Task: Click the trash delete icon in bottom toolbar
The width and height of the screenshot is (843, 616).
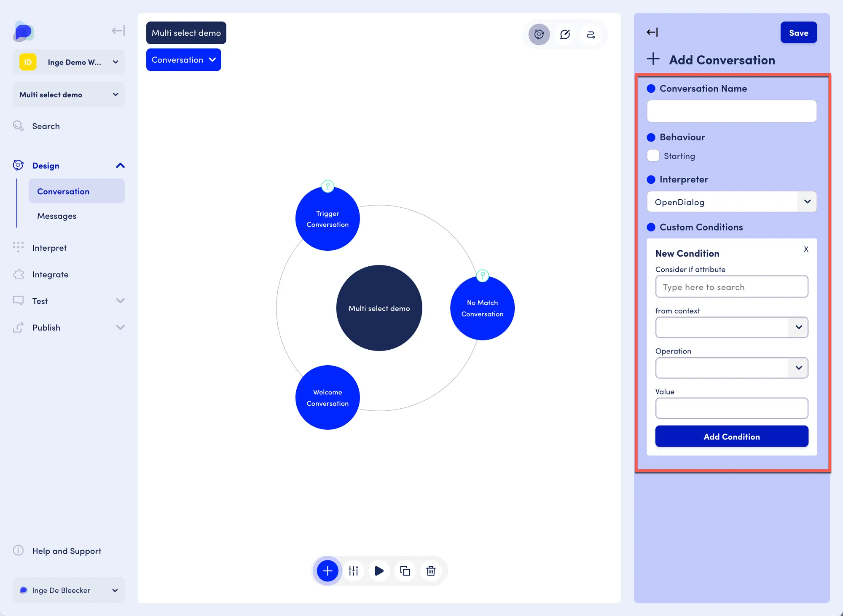Action: tap(431, 571)
